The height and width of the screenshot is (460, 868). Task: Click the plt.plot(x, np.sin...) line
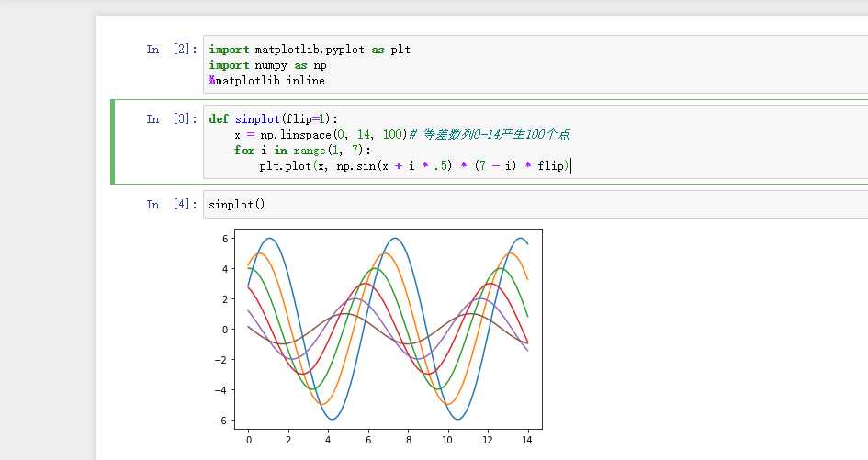[414, 165]
